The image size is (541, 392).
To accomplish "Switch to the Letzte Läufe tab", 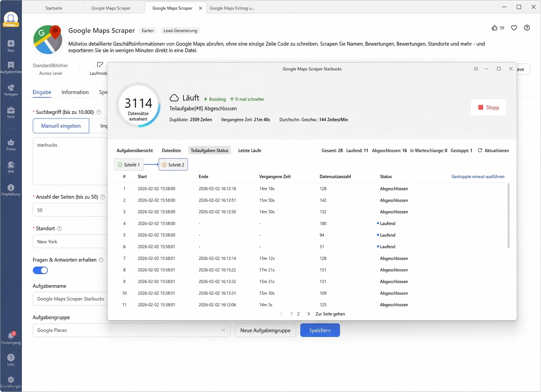I will tap(250, 150).
